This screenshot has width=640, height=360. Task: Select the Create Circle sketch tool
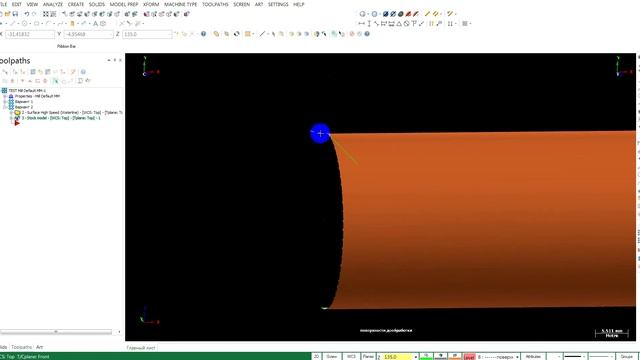coord(24,24)
